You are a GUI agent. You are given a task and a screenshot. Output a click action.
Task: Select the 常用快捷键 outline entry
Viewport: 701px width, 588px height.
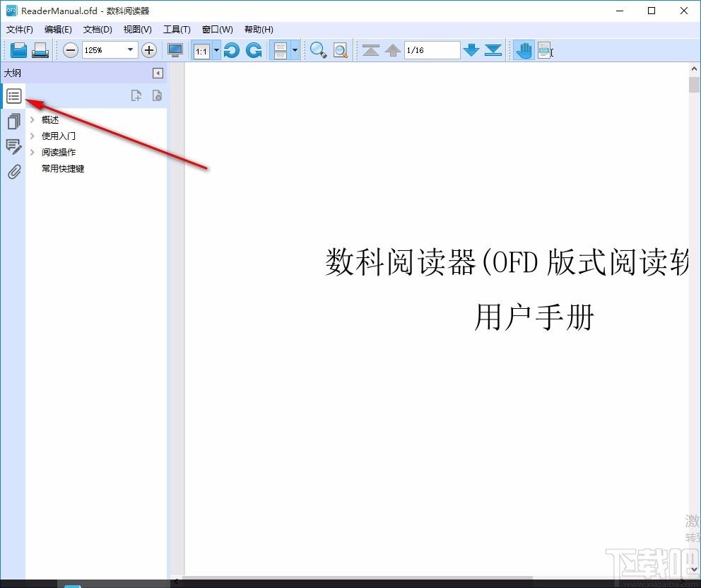click(x=63, y=169)
